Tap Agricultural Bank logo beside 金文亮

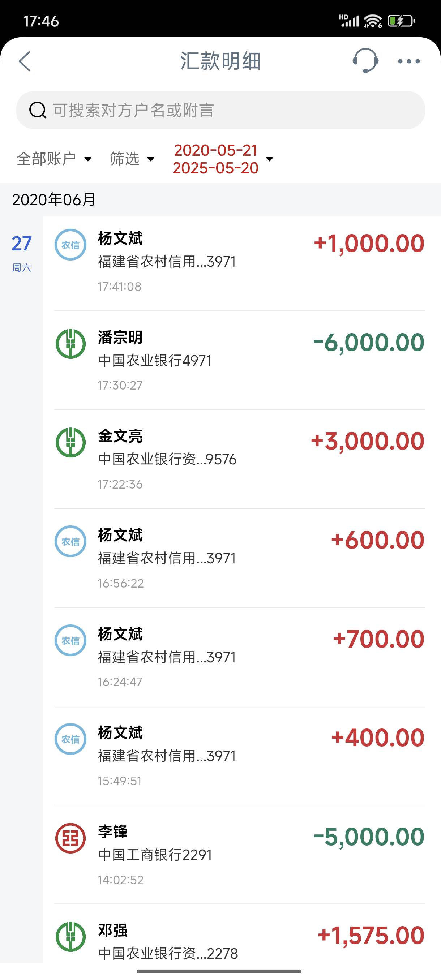[x=71, y=442]
